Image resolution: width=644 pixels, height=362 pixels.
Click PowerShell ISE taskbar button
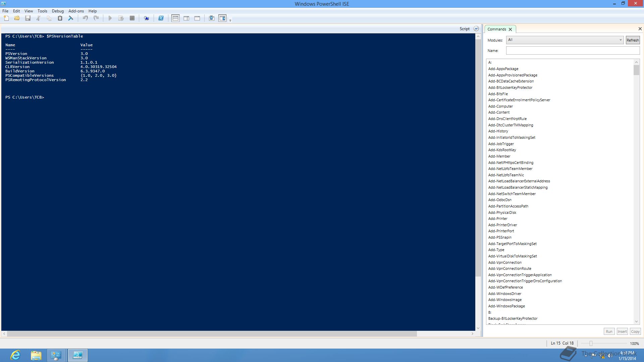[x=77, y=355]
